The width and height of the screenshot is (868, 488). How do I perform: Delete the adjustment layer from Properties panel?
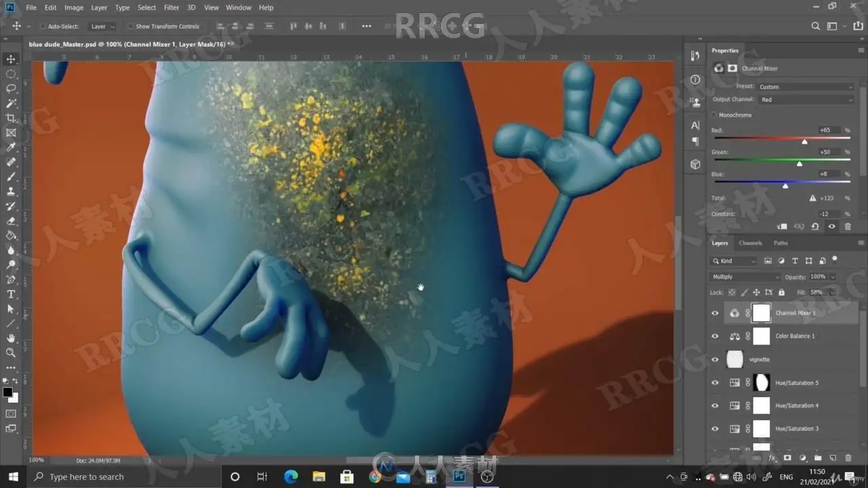click(x=848, y=226)
